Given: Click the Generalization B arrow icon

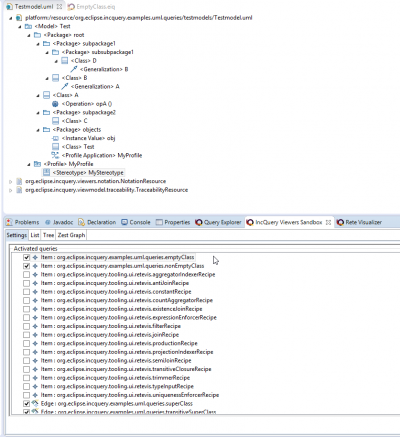Looking at the screenshot, I should (74, 69).
